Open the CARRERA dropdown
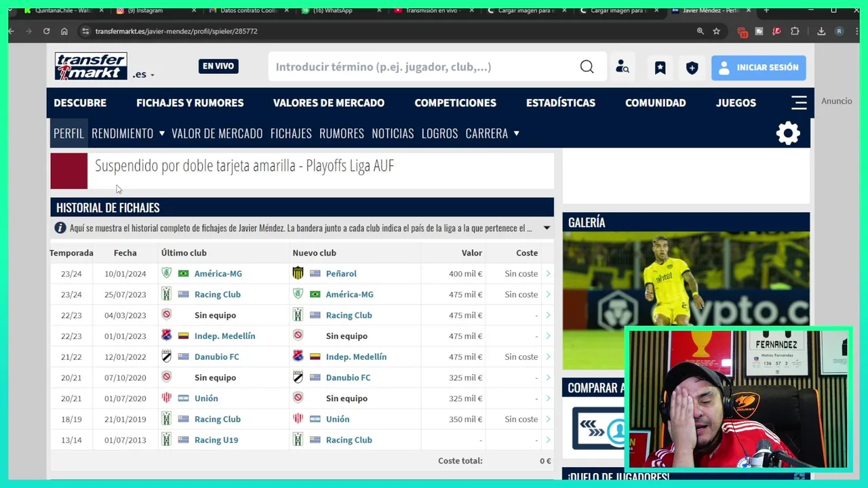Screen dimensions: 868x488 coord(492,133)
